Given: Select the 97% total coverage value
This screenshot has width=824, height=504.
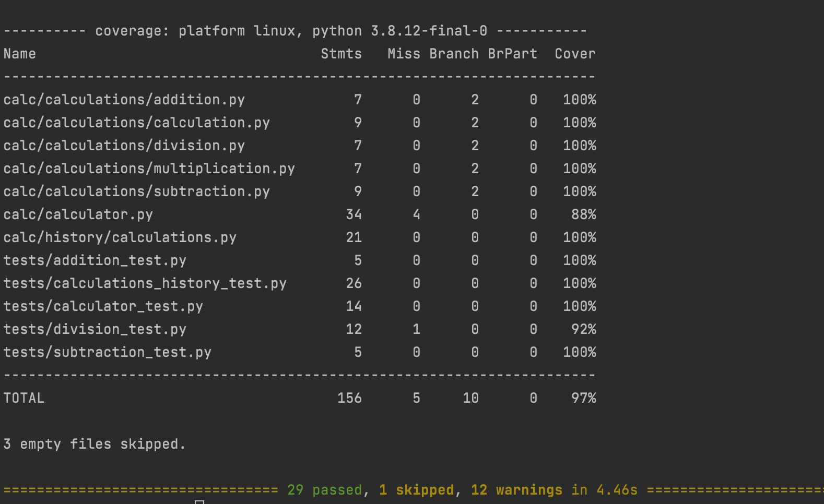Looking at the screenshot, I should [x=584, y=398].
